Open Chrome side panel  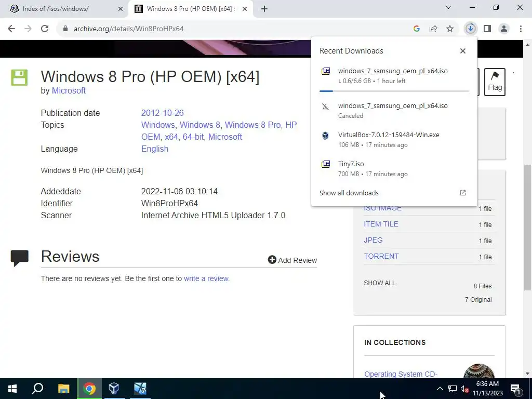[487, 29]
